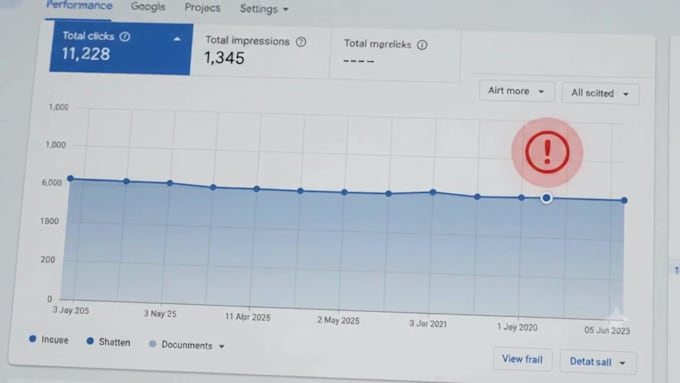Viewport: 680px width, 383px height.
Task: Click the help icon beside Total impressions
Action: (x=301, y=42)
